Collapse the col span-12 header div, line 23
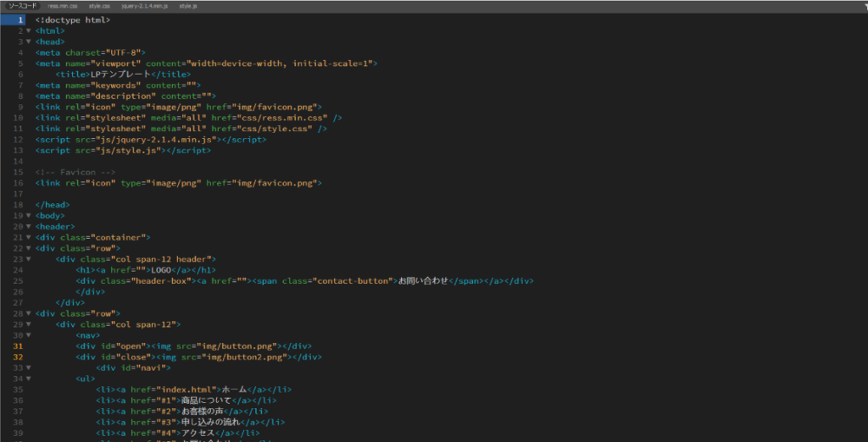Screen dimensions: 868x442 point(28,259)
